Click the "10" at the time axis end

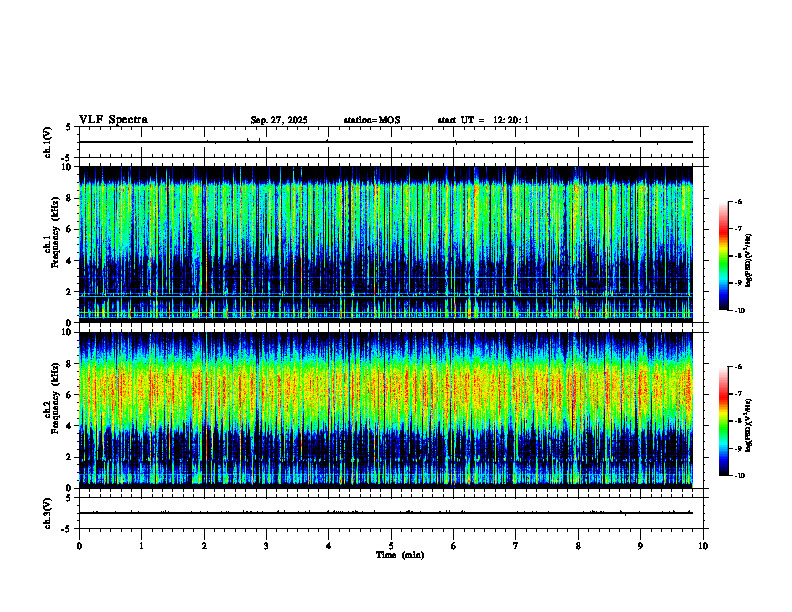click(x=703, y=546)
